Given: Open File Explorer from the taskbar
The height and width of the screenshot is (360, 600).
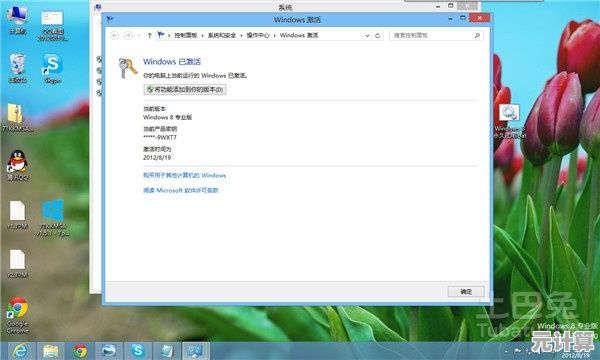Looking at the screenshot, I should [51, 350].
